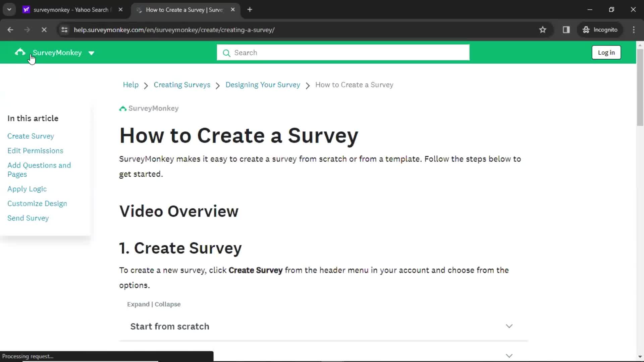Open the Help breadcrumb link
644x362 pixels.
(130, 85)
